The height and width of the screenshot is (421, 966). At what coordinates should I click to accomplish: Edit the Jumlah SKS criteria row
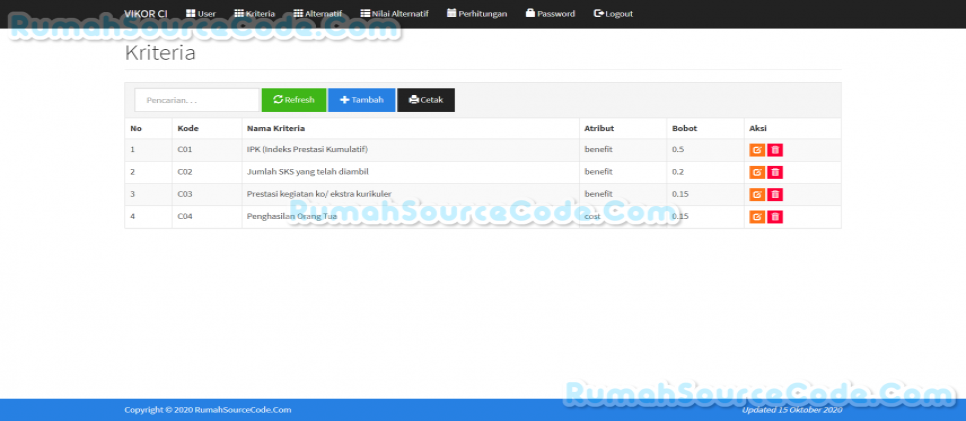point(757,172)
